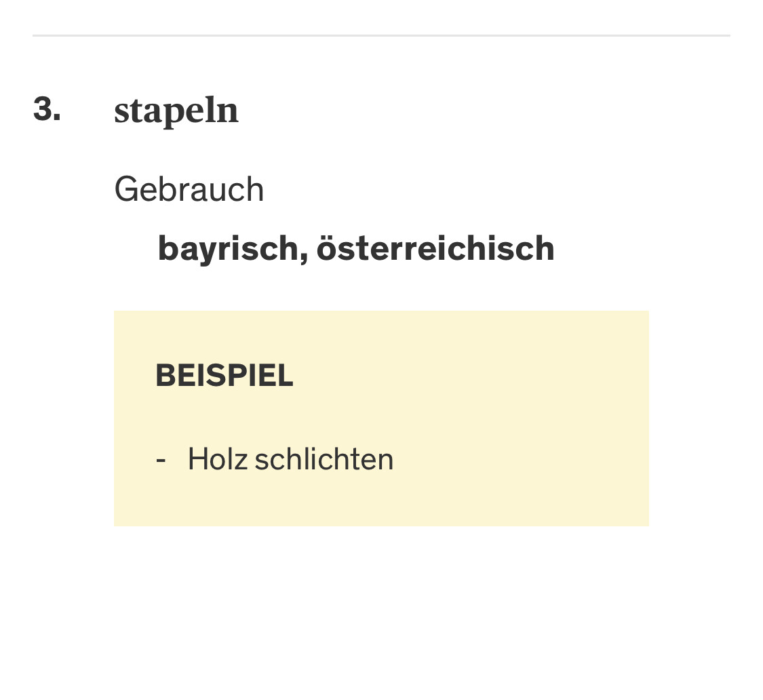Click the comma after "bayrisch"
This screenshot has height=700, width=763.
coord(303,256)
